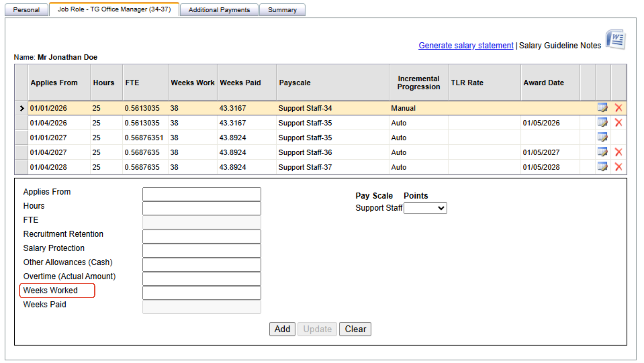This screenshot has width=644, height=363.
Task: Edit the 01/01/2026 Support Staff-34 row
Action: [602, 108]
